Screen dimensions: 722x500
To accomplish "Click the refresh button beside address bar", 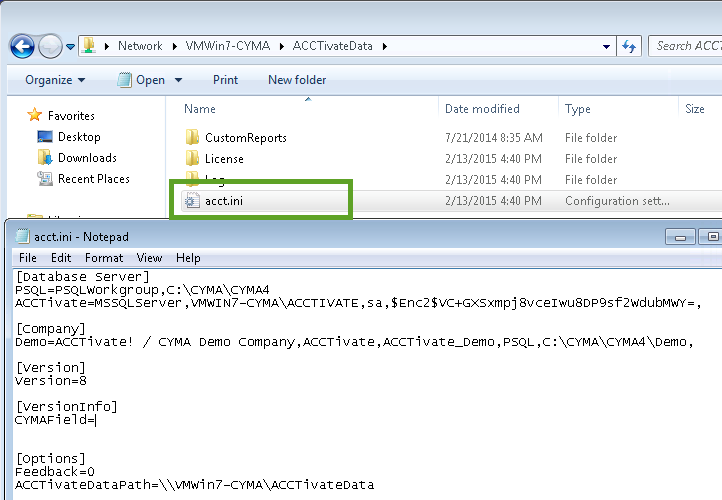I will (x=629, y=46).
